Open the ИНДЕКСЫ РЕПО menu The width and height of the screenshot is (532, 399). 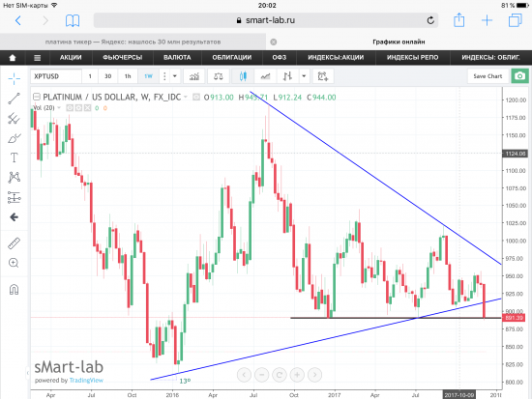tap(413, 58)
